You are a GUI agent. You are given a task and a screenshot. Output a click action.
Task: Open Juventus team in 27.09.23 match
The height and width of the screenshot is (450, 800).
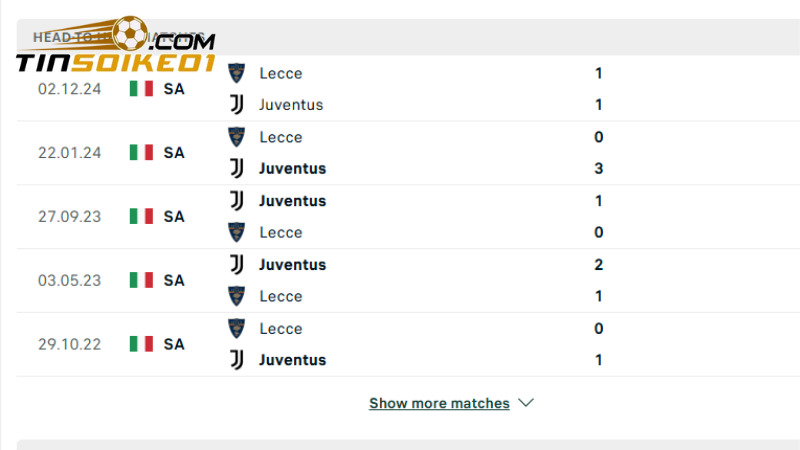(292, 200)
